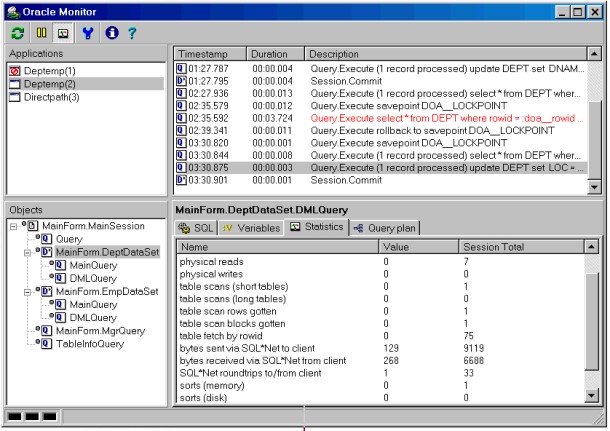Click the Value column header in statistics

pos(418,247)
